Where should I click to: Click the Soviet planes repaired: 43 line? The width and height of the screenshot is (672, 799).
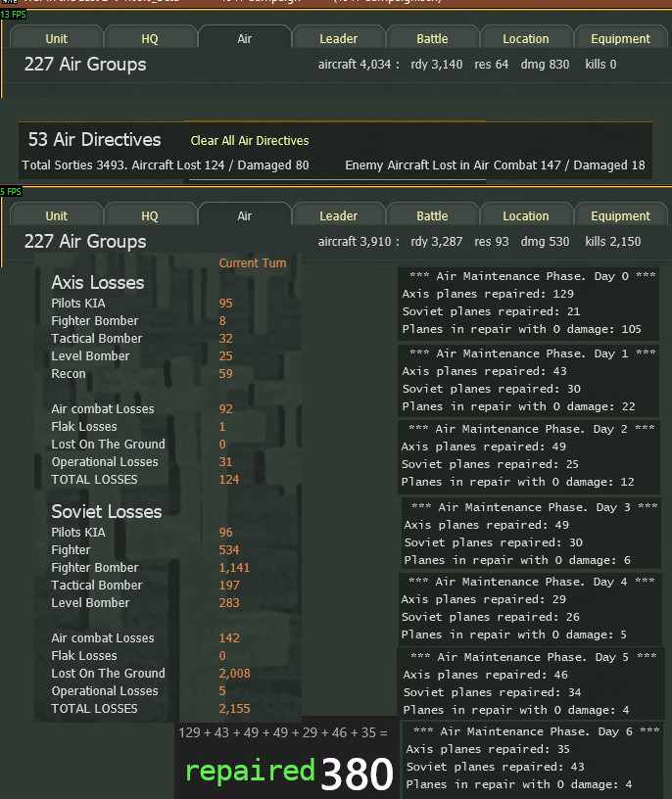click(x=495, y=767)
